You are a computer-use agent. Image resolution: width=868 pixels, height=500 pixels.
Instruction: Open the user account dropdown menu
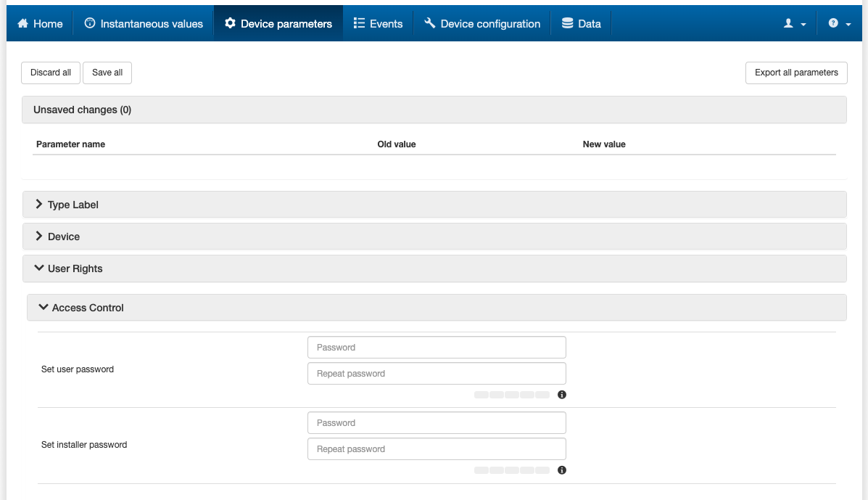click(x=795, y=24)
